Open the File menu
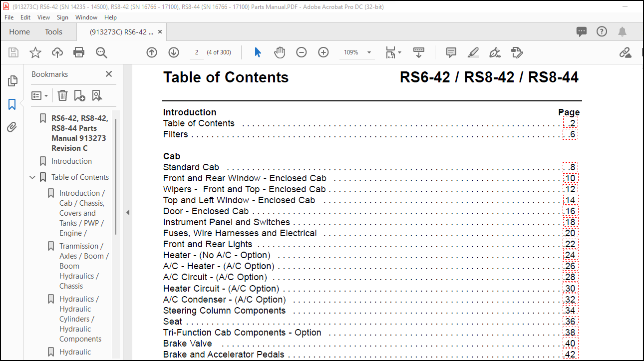 pyautogui.click(x=9, y=17)
